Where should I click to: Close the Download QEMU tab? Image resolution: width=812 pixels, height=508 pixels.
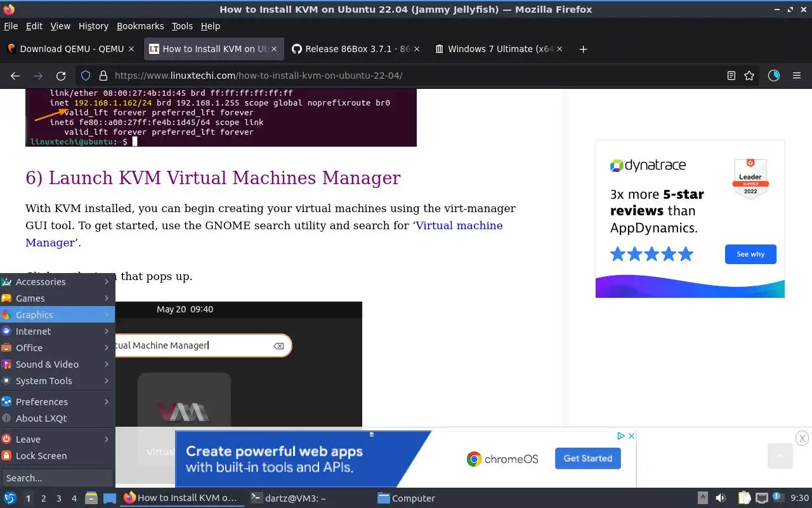click(x=131, y=49)
